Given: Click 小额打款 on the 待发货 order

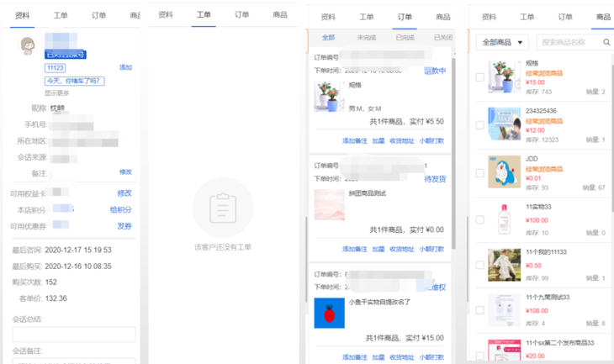Looking at the screenshot, I should 431,250.
